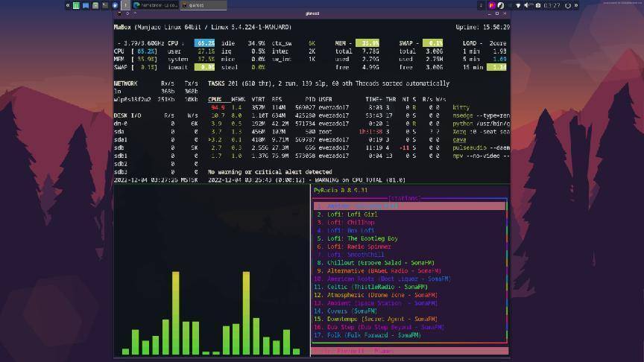Viewport: 644px width, 362px height.
Task: Click the 35.9% MEM highlighted value
Action: pos(367,43)
